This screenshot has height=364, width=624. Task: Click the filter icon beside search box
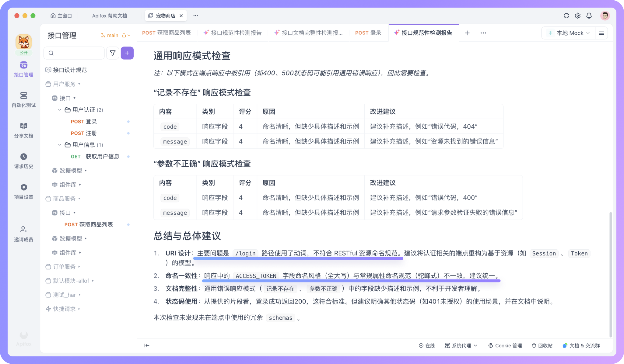tap(113, 53)
